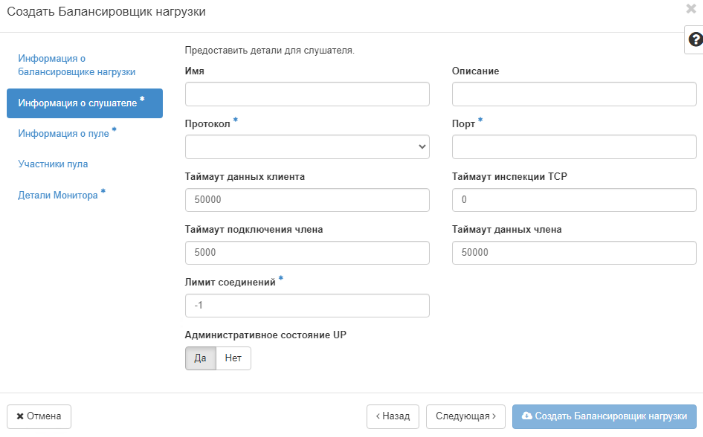Set administrative state to Нет
703x437 pixels.
pyautogui.click(x=233, y=358)
